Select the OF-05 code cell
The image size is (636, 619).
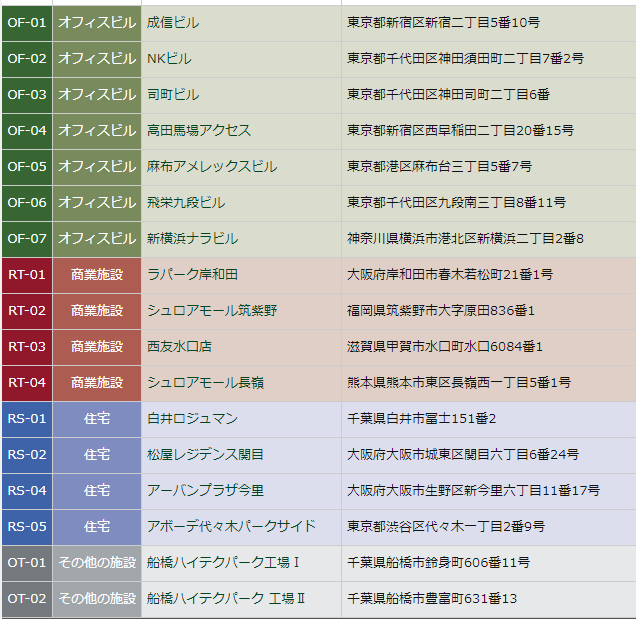tap(27, 167)
